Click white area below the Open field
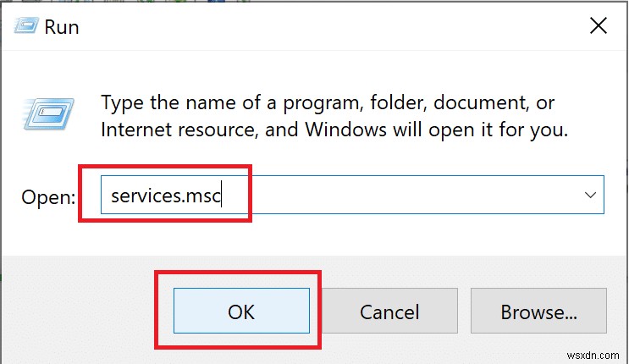This screenshot has width=629, height=364. click(x=339, y=237)
